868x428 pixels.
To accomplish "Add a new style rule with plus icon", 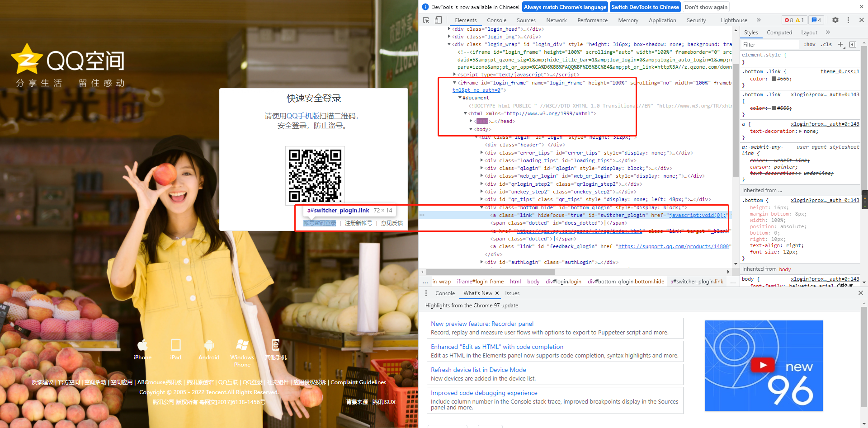I will point(841,44).
